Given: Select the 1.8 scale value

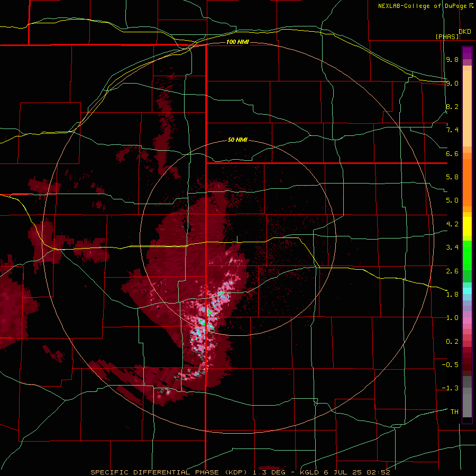Looking at the screenshot, I should click(x=452, y=295).
